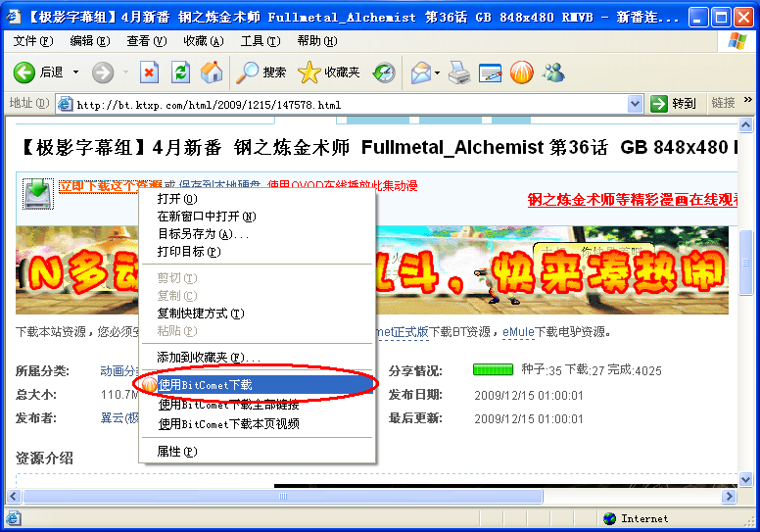Refresh the page with the green arrows icon

180,73
